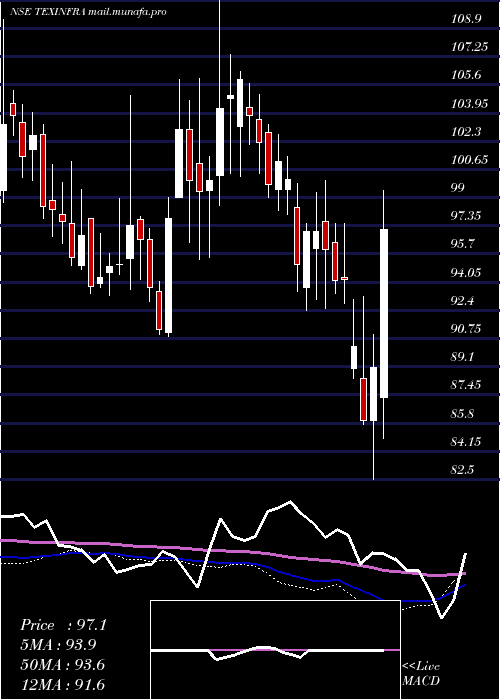This screenshot has width=500, height=700.
Task: Click the <<Live MACD label
Action: click(421, 674)
